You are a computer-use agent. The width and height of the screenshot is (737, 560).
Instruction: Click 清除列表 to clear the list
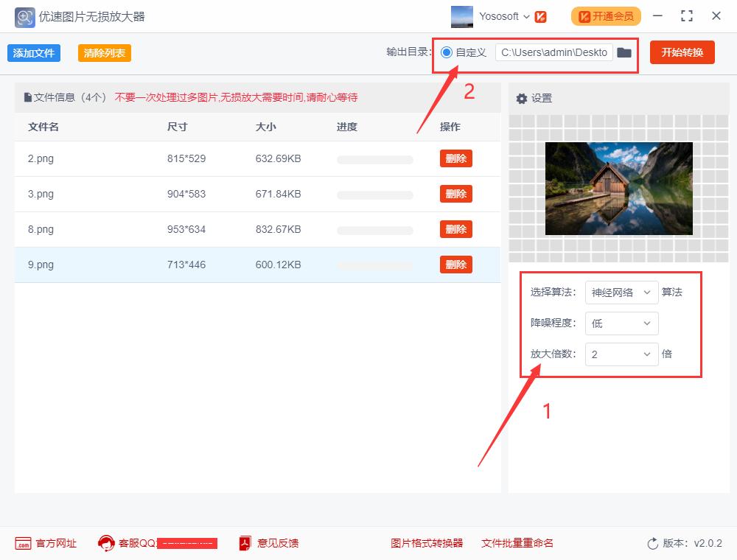[x=104, y=52]
